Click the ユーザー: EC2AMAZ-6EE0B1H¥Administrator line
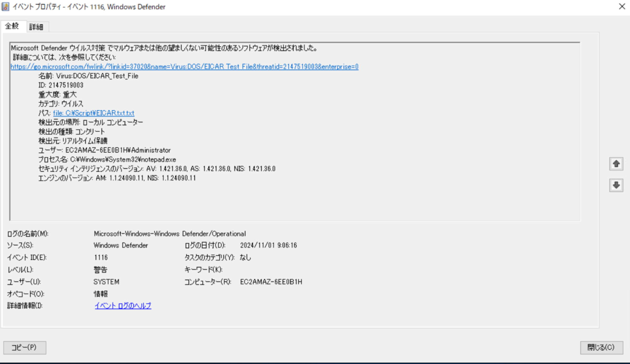Image resolution: width=630 pixels, height=364 pixels. pyautogui.click(x=105, y=150)
